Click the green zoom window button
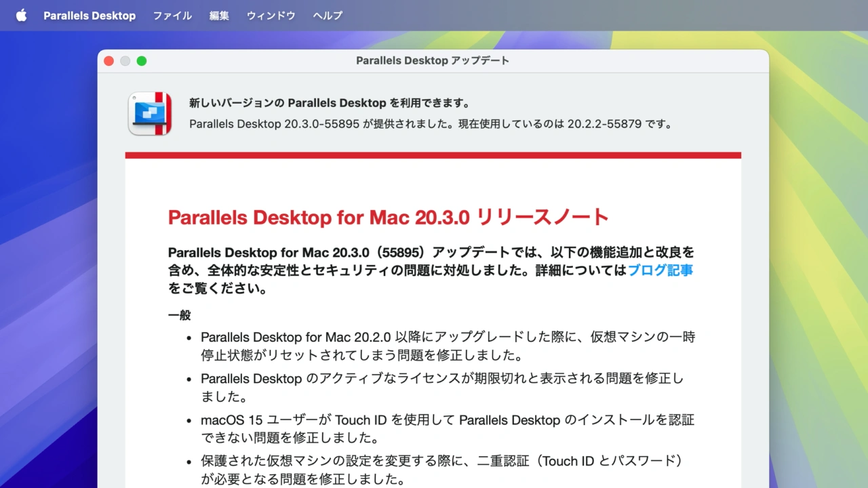The image size is (868, 488). pos(142,61)
